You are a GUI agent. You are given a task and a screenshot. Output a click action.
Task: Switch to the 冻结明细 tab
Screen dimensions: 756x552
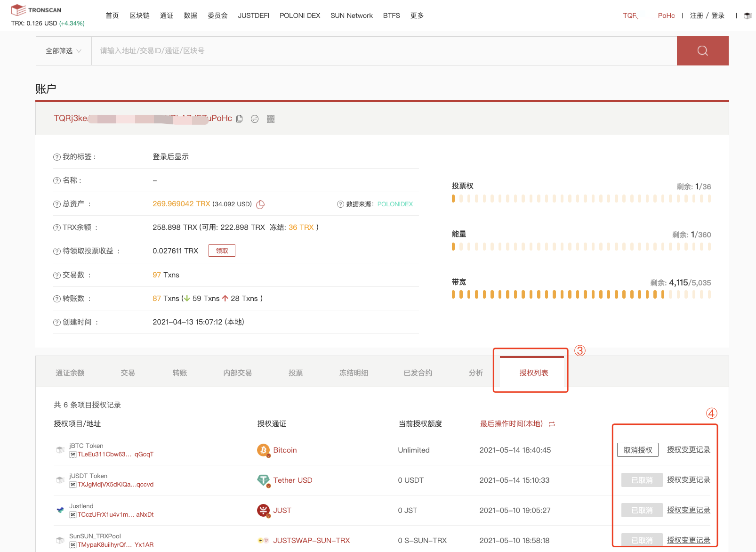354,373
